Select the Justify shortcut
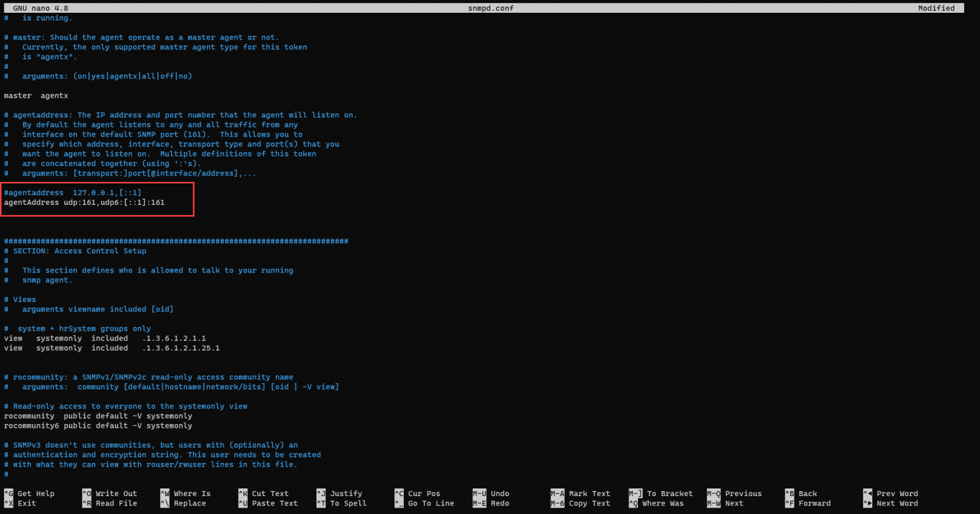The image size is (980, 514). click(x=346, y=493)
